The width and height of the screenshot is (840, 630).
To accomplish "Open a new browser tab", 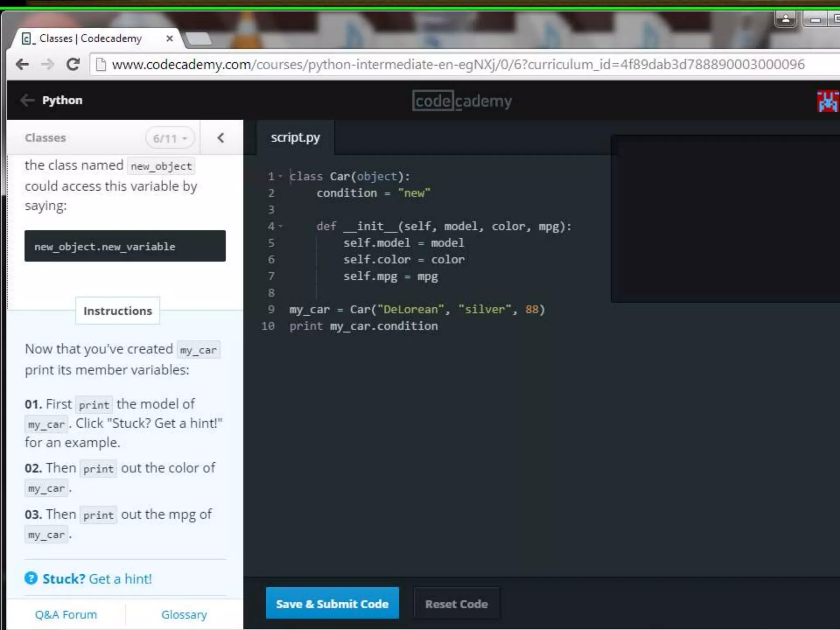I will (198, 39).
